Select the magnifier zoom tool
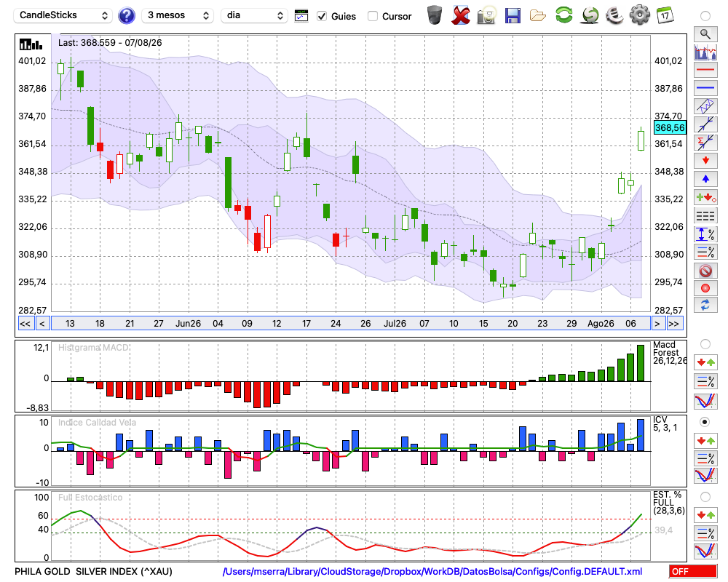Viewport: 728px width, 582px height. point(705,34)
